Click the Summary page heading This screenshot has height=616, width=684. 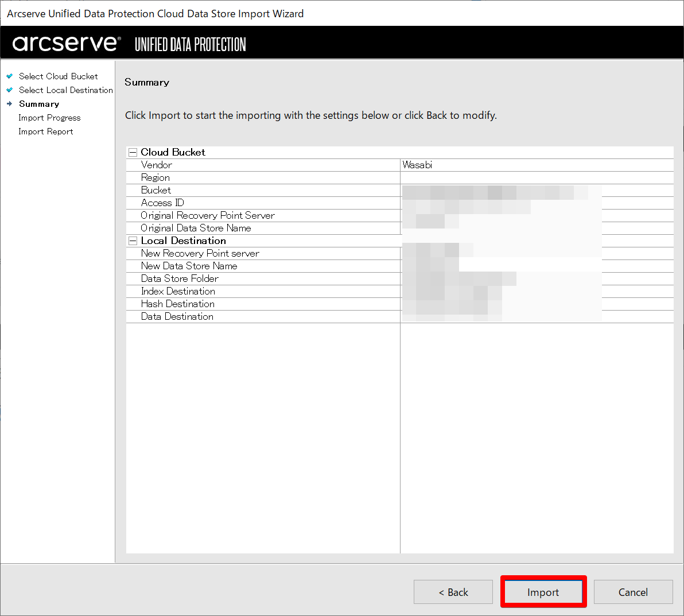pyautogui.click(x=147, y=83)
